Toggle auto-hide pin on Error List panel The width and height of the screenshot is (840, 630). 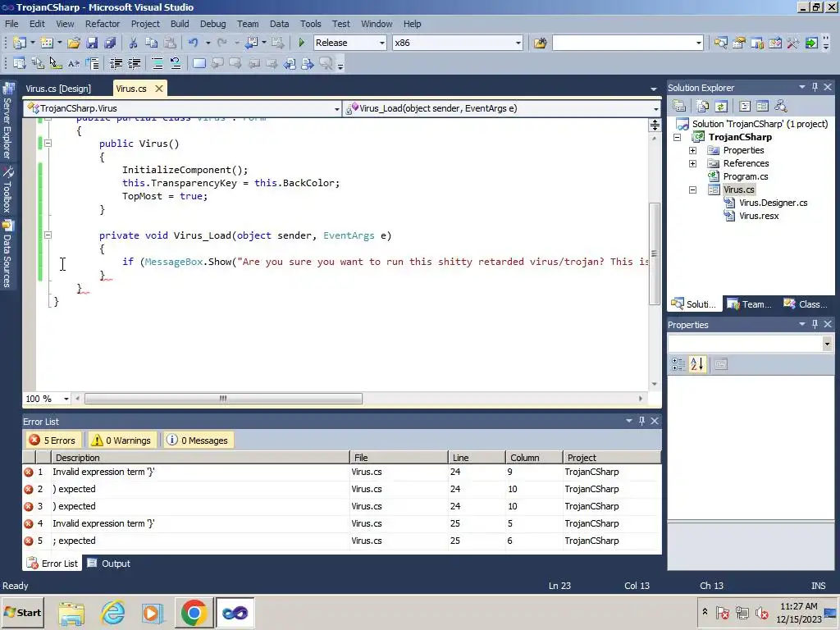[641, 421]
